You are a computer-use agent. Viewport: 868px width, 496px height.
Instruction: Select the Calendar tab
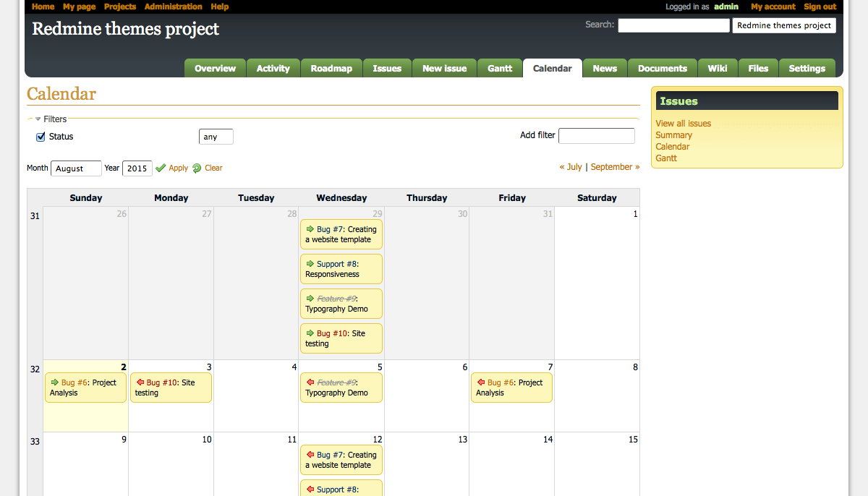point(553,69)
